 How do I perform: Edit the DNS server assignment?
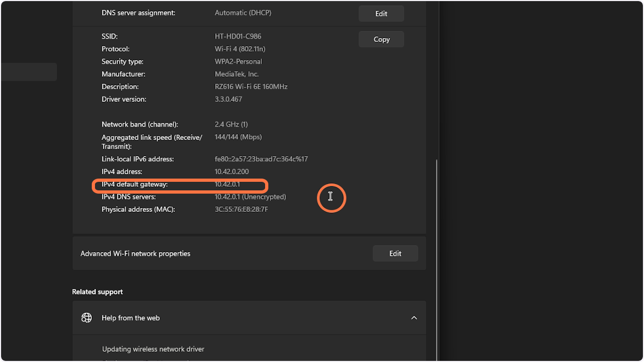(381, 13)
